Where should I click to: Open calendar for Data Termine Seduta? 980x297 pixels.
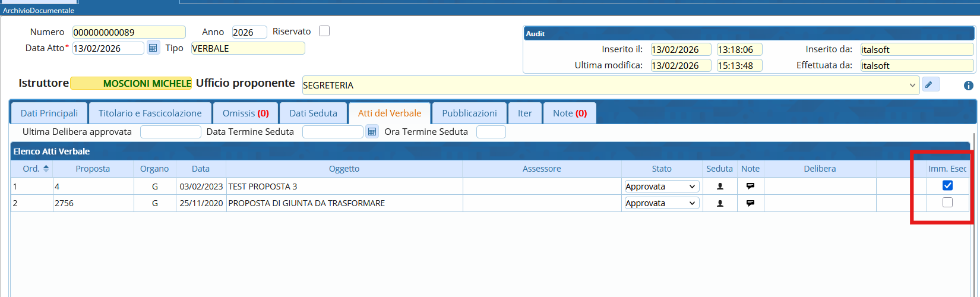372,132
